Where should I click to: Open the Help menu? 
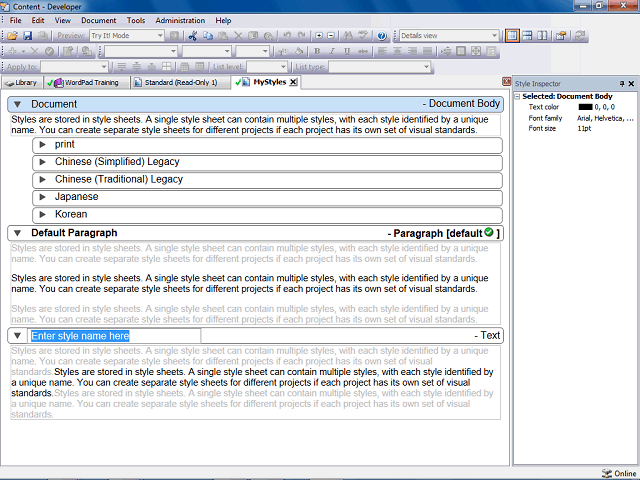tap(223, 20)
